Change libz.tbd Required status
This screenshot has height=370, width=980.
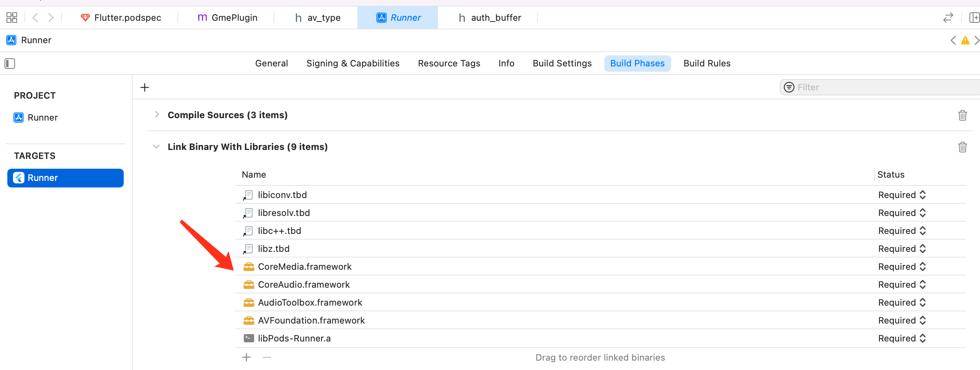[x=902, y=249]
